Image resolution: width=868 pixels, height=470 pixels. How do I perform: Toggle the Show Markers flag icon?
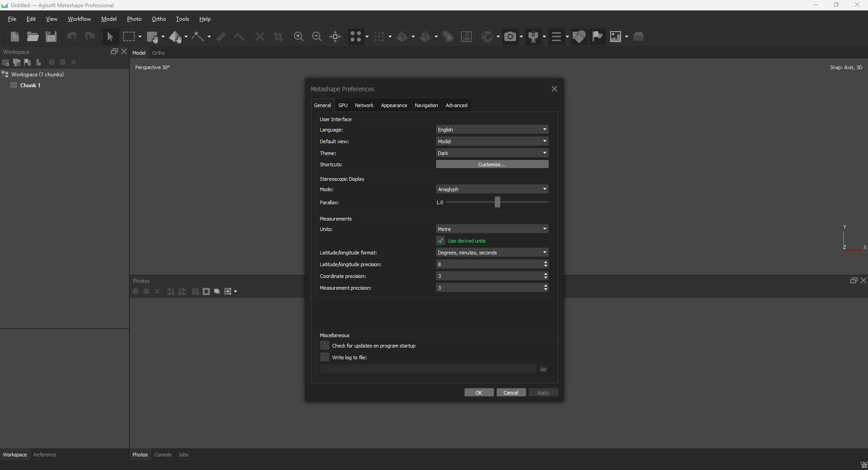click(598, 37)
